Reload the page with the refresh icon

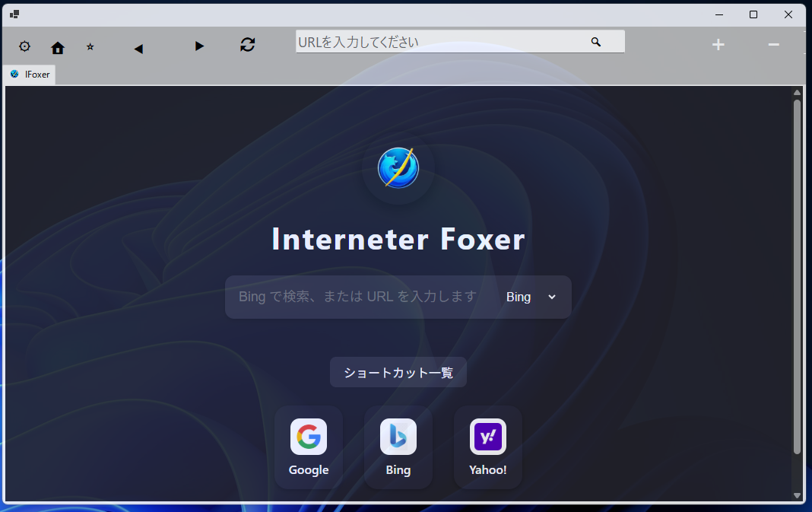click(247, 45)
